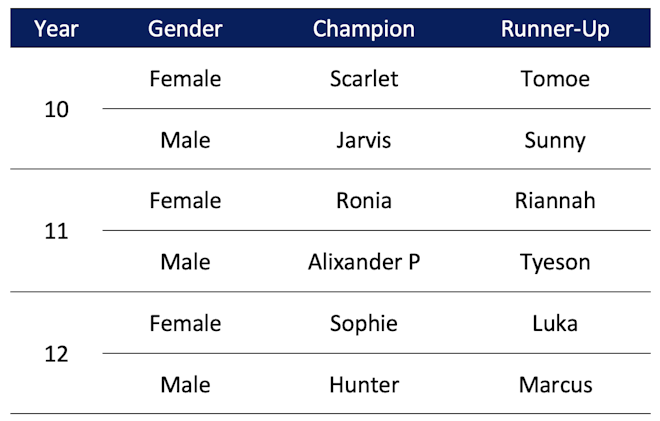Select the Year 11 cell
The image size is (660, 421).
[57, 231]
